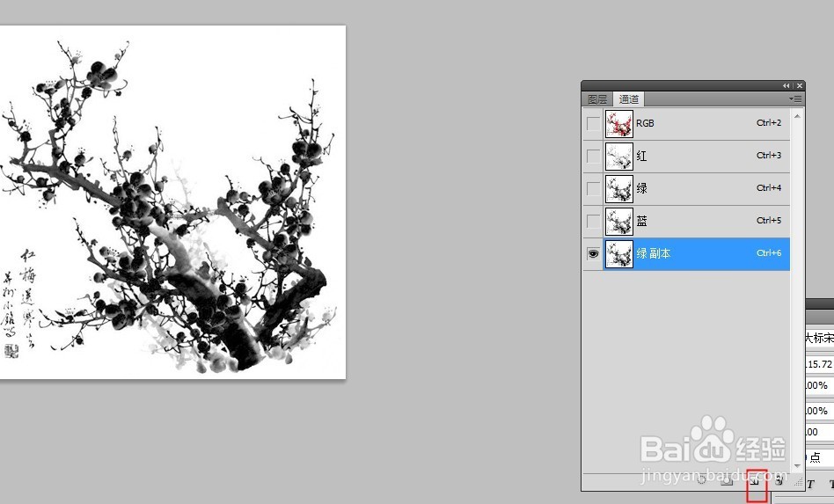834x504 pixels.
Task: Toggle visibility of the 蓝 channel
Action: click(x=593, y=221)
